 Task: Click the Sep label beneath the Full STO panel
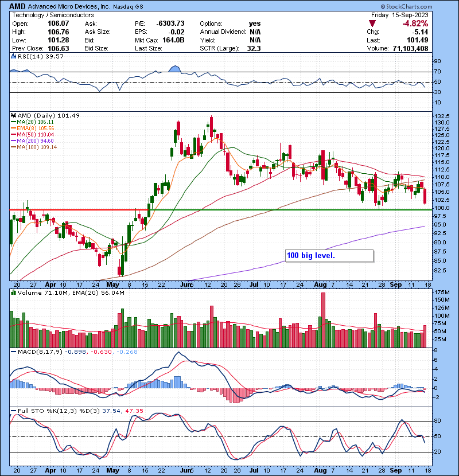point(396,470)
